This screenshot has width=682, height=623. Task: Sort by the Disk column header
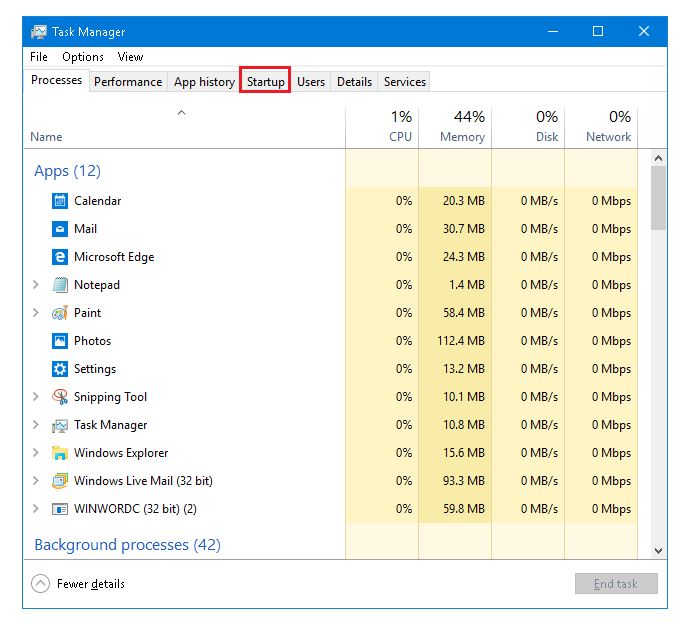click(528, 127)
